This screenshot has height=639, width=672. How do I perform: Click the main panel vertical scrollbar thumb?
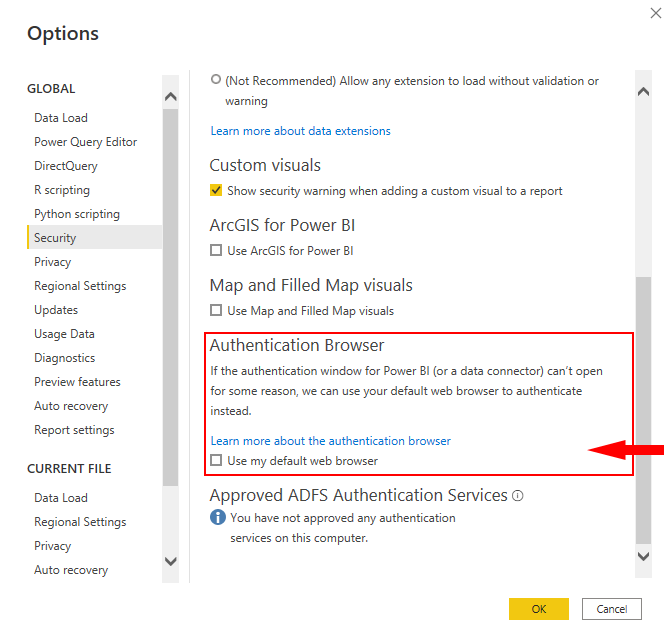tap(643, 410)
